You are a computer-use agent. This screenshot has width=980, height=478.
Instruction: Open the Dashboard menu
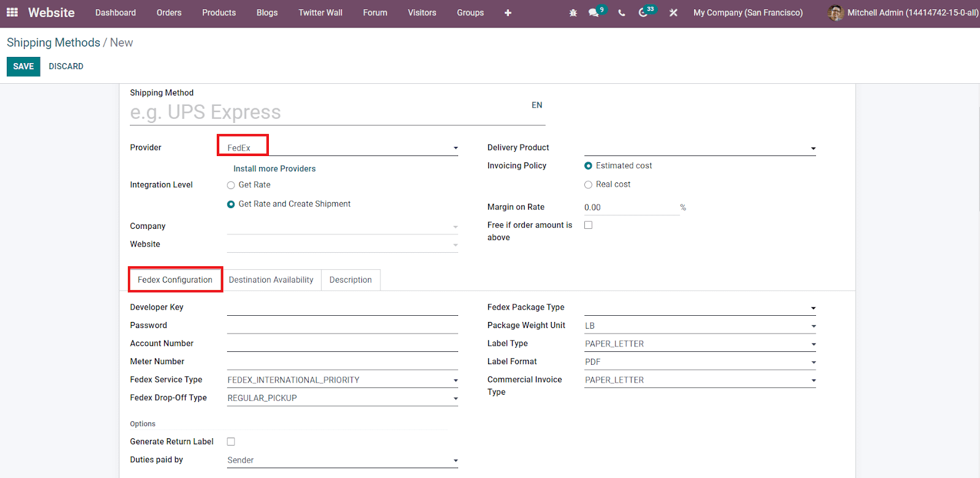click(116, 13)
